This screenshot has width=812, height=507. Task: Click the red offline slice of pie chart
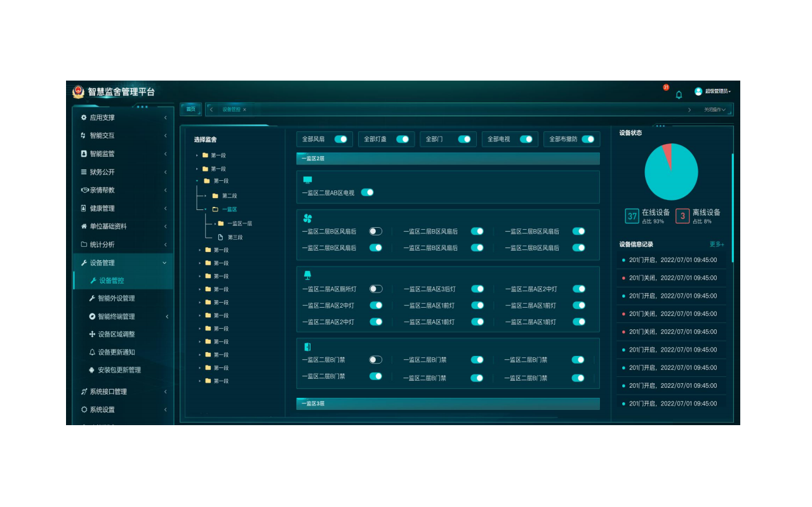(667, 151)
